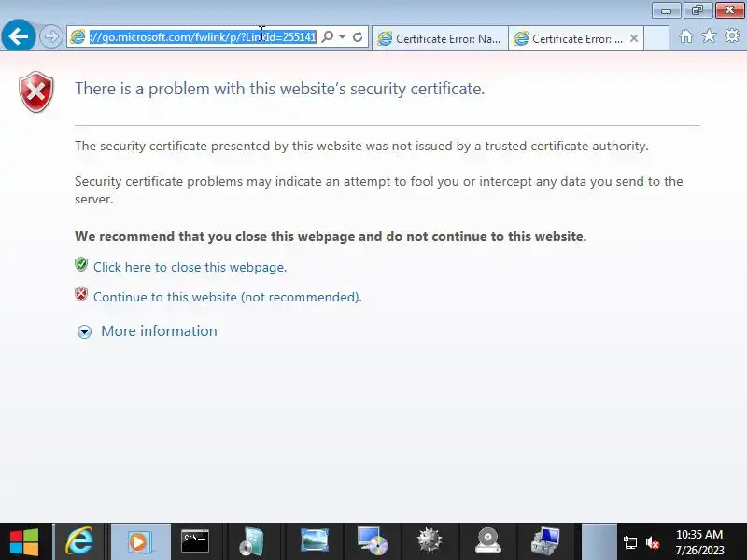
Task: Close the active Certificate Error tab
Action: point(634,38)
